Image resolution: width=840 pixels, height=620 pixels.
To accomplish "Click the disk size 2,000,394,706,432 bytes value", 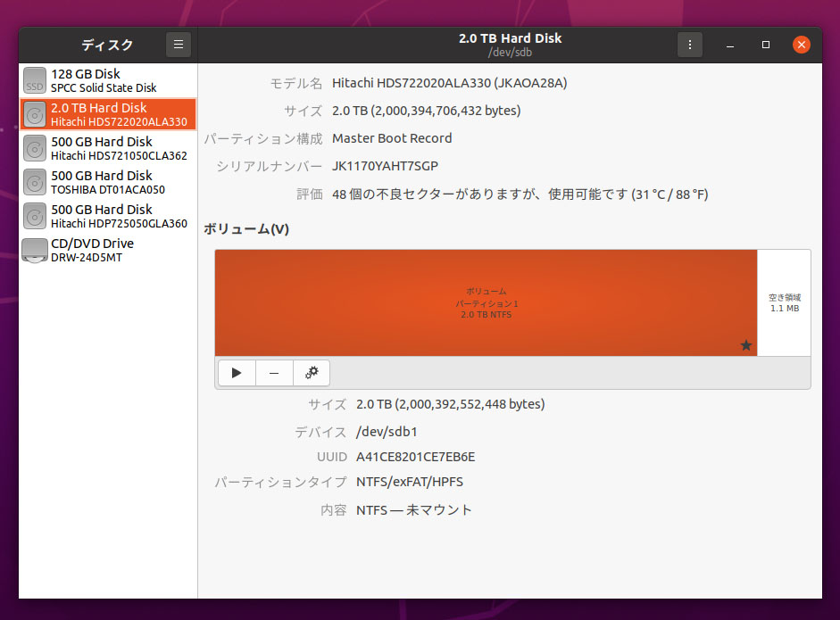I will (x=427, y=111).
